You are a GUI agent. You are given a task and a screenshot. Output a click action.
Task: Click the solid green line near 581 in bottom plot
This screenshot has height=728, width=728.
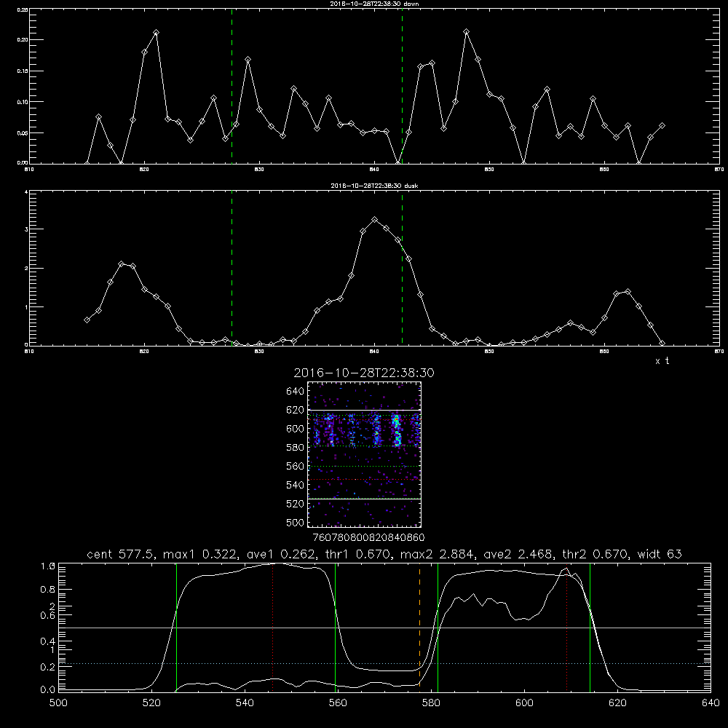pos(438,627)
